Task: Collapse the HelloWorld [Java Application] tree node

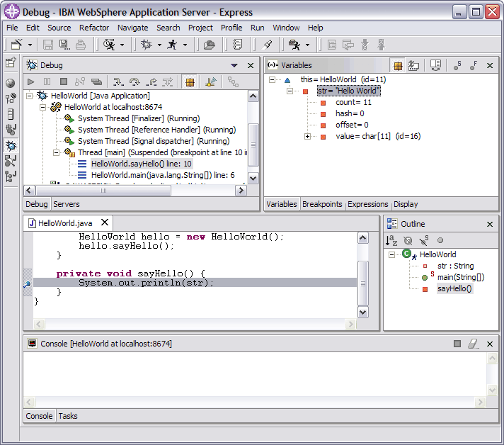Action: tap(30, 96)
